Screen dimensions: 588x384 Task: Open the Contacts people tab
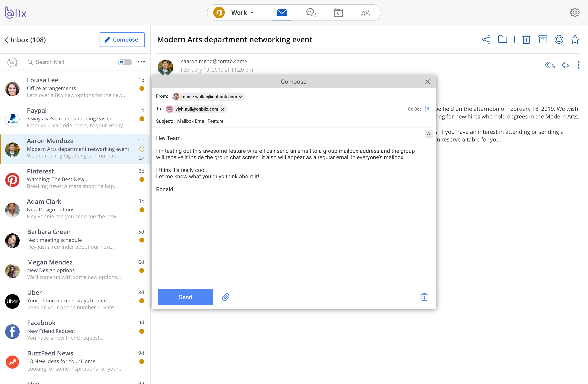365,13
